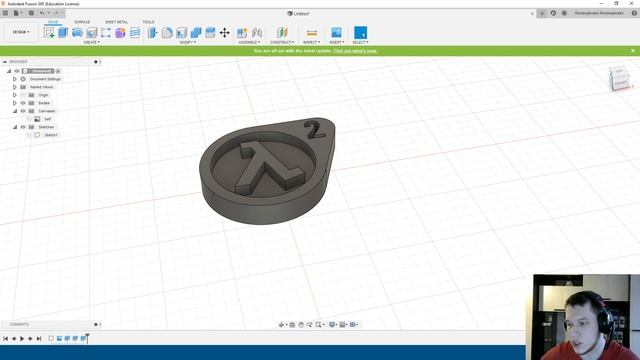Select the Joint tool

coord(257,33)
